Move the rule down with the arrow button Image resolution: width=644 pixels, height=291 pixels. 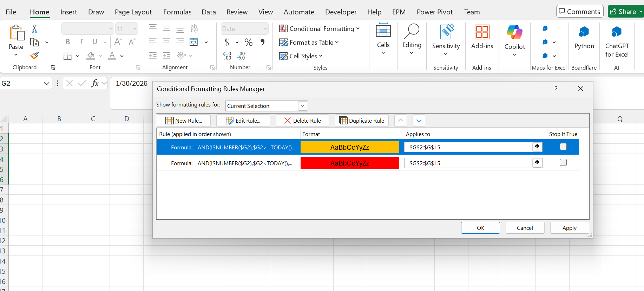click(x=419, y=121)
